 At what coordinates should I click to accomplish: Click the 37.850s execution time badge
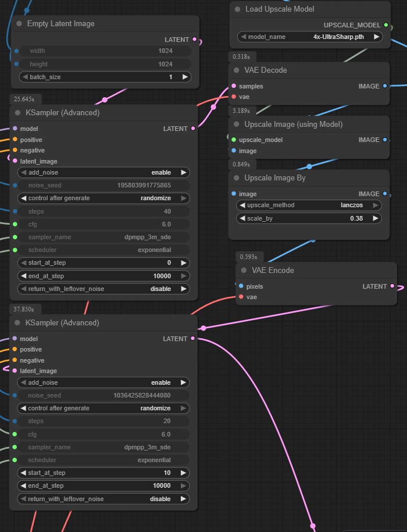(26, 309)
